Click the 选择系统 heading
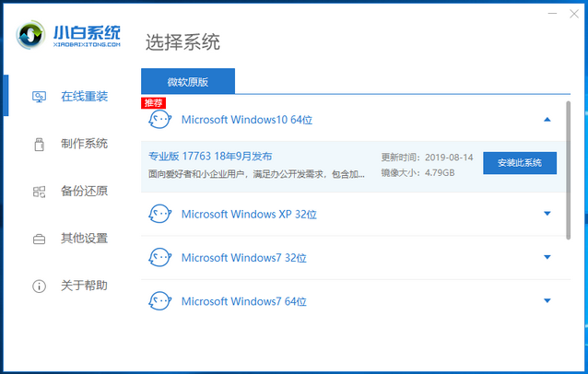The width and height of the screenshot is (588, 374). point(182,42)
